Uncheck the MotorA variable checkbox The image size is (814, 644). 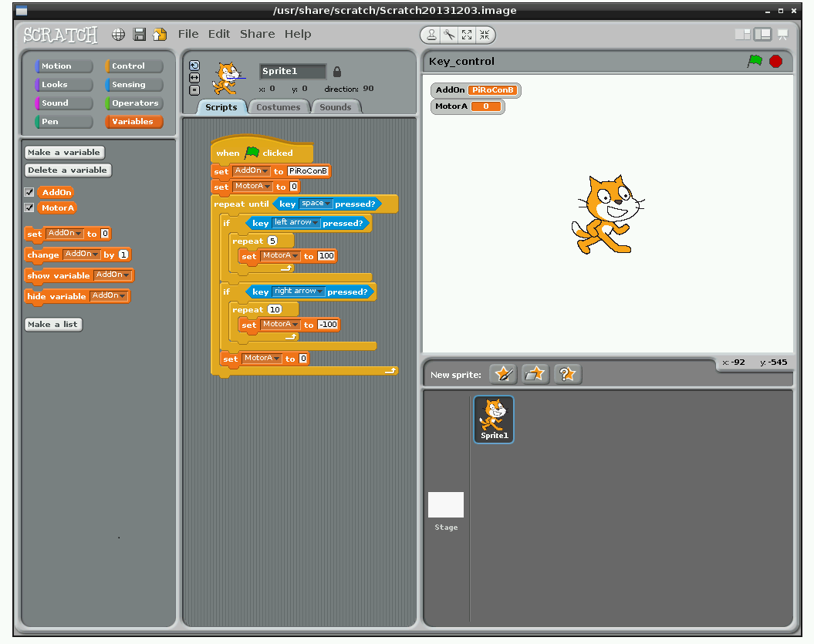29,207
